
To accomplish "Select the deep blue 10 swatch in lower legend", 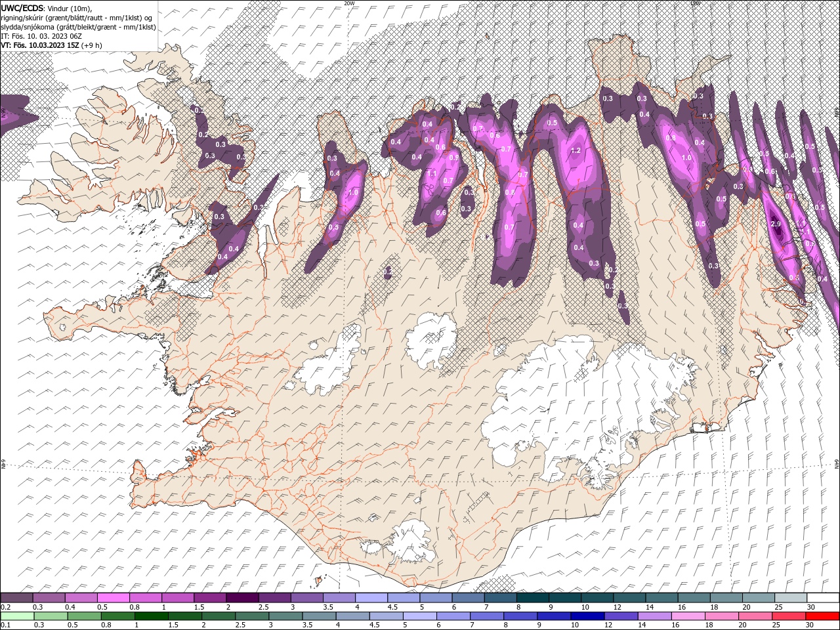I will [x=586, y=616].
